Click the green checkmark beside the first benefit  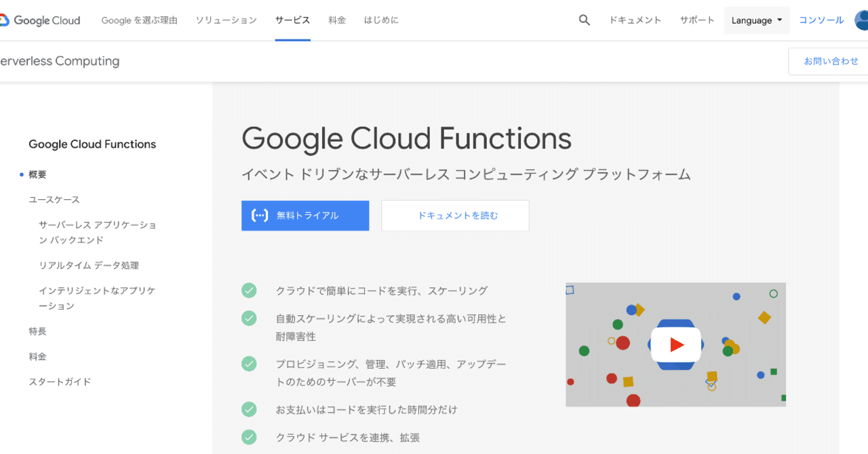click(249, 290)
